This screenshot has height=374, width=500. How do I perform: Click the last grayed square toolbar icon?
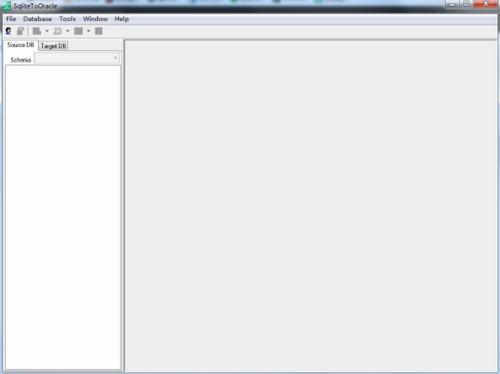[99, 31]
